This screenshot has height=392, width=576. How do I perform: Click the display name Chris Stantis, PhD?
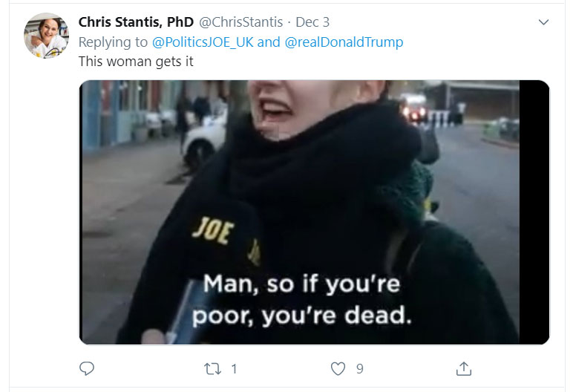tap(136, 22)
